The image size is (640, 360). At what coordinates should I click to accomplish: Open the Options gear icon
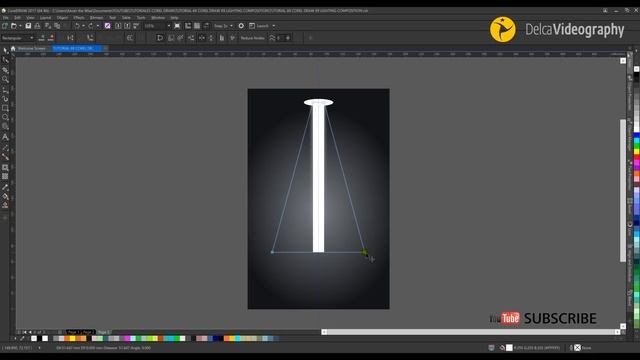click(241, 26)
